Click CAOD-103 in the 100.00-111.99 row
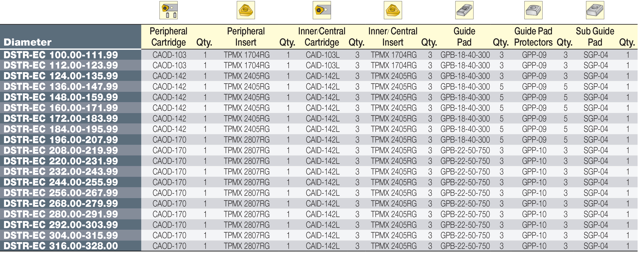 [169, 55]
